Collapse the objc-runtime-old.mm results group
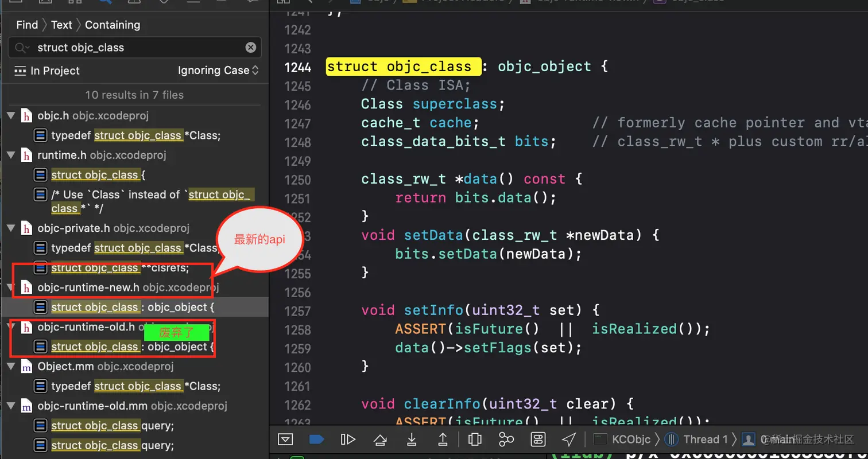 pos(10,406)
